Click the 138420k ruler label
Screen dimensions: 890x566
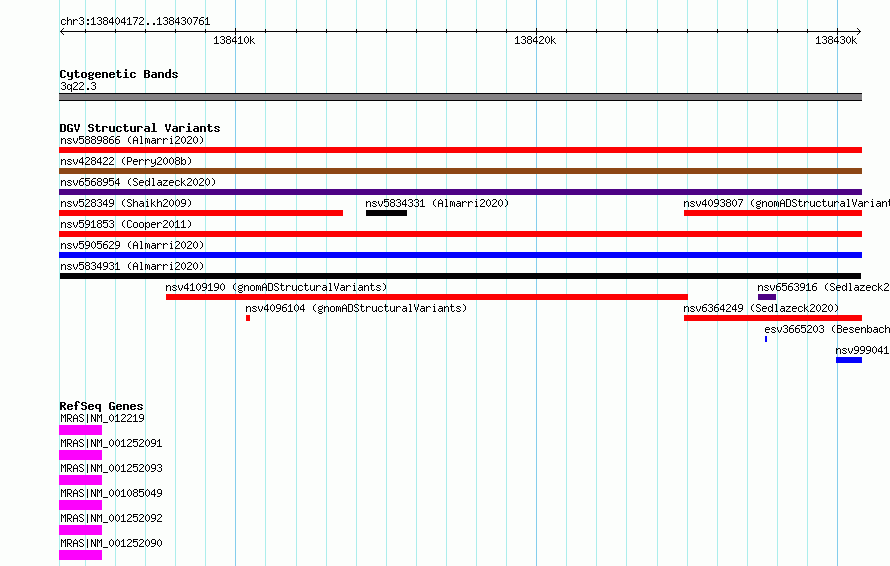(x=535, y=40)
